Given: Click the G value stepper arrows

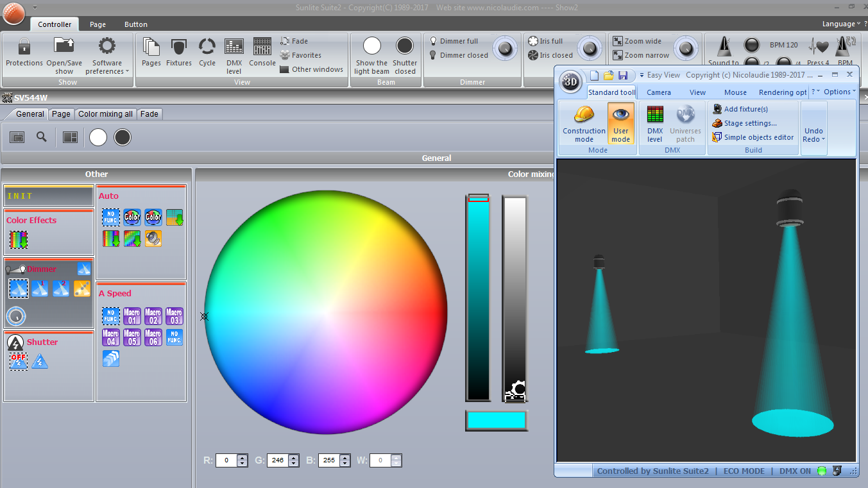Looking at the screenshot, I should coord(293,460).
